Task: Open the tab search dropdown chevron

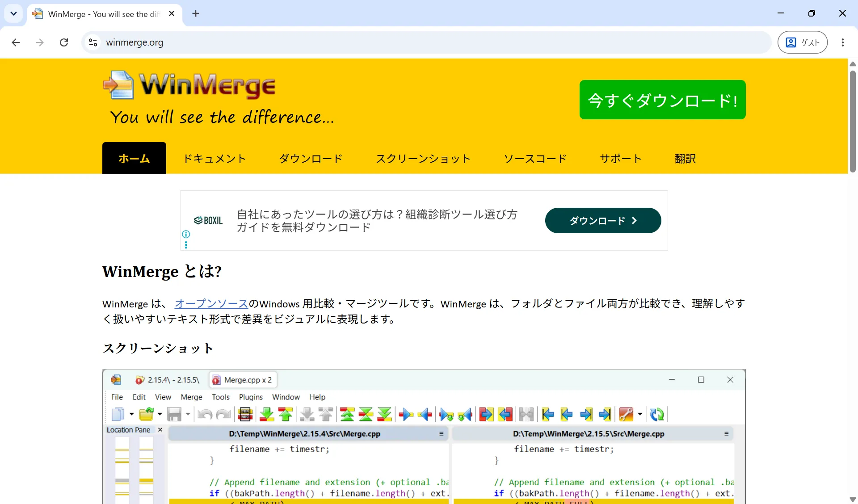Action: tap(13, 13)
